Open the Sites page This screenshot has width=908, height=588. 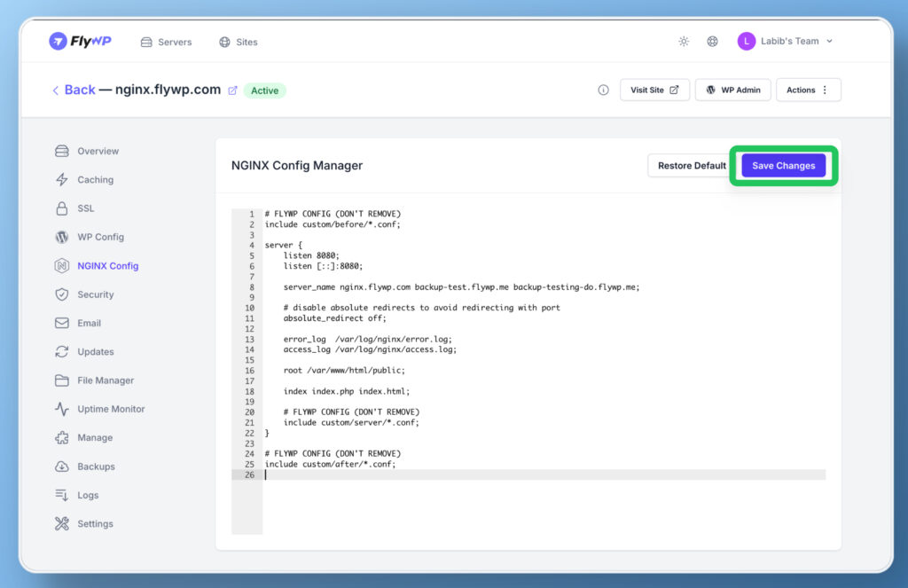click(x=238, y=42)
